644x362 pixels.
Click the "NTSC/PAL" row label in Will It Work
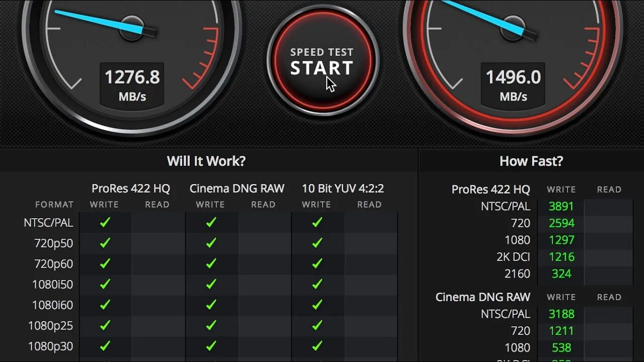pos(48,222)
